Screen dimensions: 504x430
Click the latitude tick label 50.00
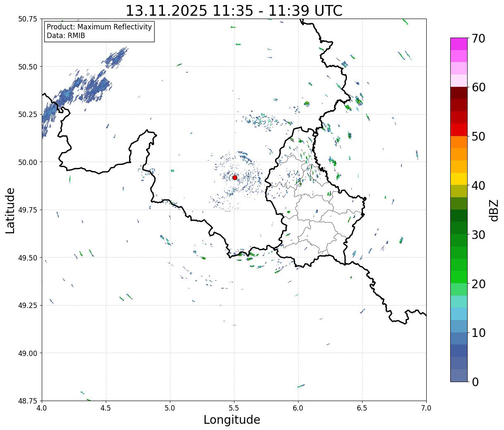(x=28, y=162)
